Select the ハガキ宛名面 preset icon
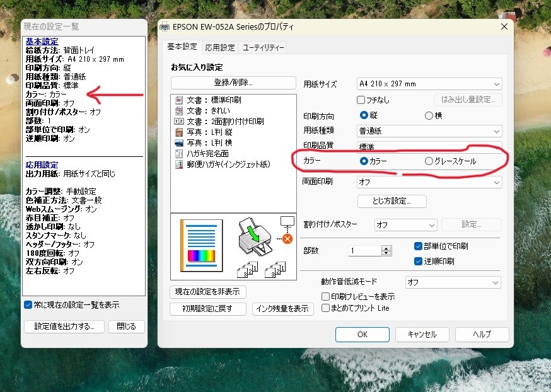Screen dimensions: 551x392 (x=179, y=154)
